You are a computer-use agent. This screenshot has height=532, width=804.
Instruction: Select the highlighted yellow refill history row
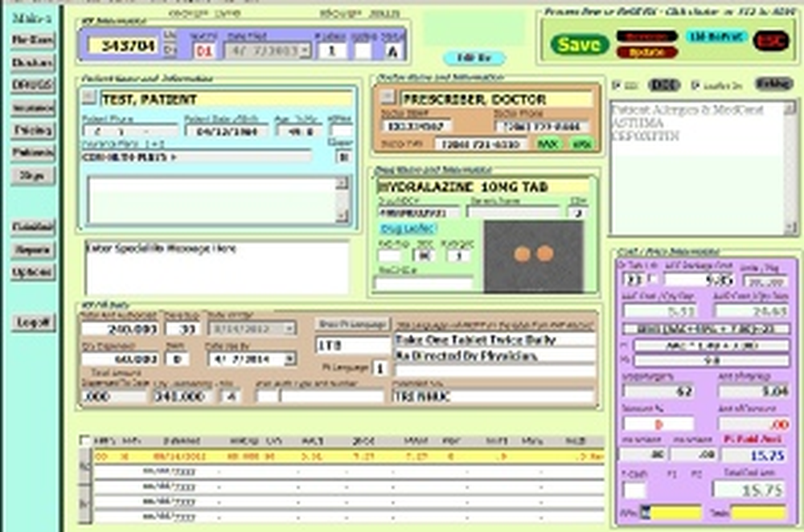point(348,456)
